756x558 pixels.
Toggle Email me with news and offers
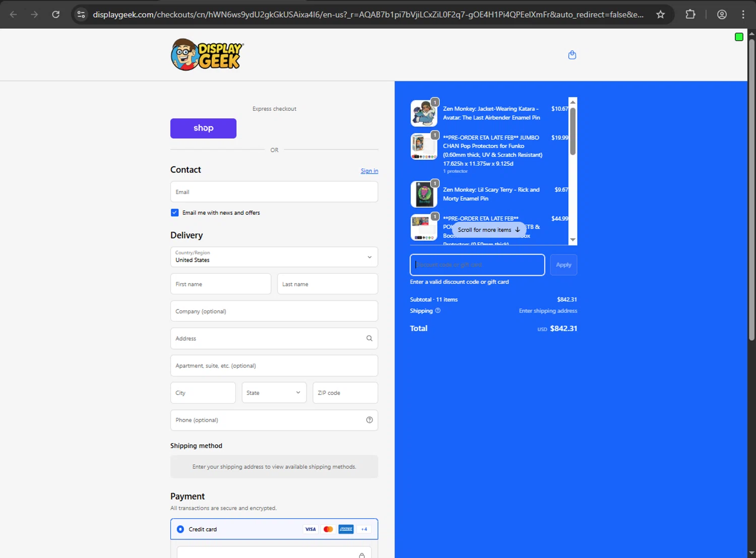pyautogui.click(x=174, y=213)
